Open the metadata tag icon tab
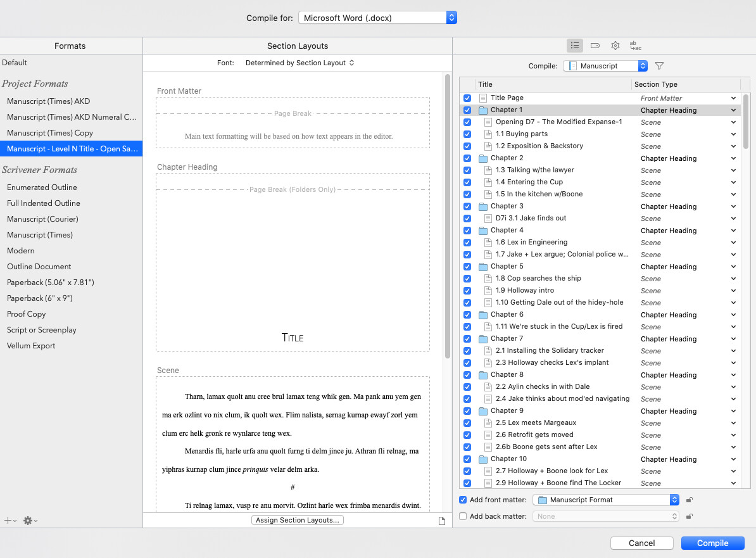Screen dimensions: 756x558 click(595, 46)
